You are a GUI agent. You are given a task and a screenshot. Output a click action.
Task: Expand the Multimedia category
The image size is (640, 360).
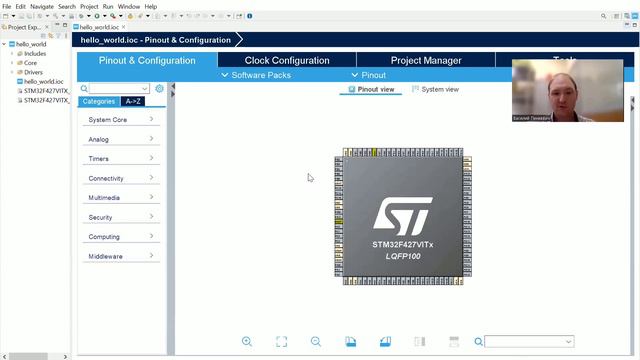click(x=121, y=198)
